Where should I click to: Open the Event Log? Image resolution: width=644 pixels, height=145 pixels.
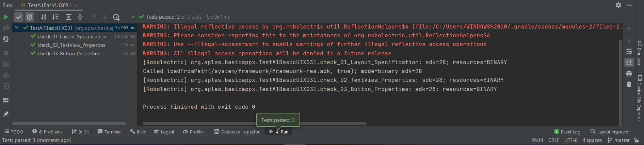click(567, 132)
